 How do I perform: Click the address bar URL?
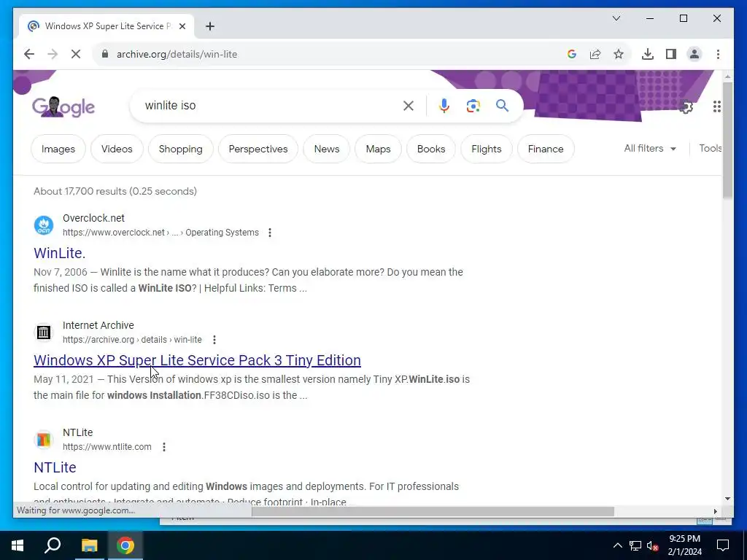coord(177,54)
